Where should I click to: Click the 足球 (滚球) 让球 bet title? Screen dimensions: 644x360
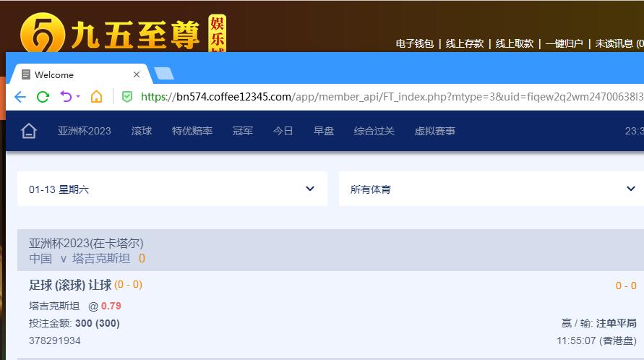pyautogui.click(x=70, y=285)
